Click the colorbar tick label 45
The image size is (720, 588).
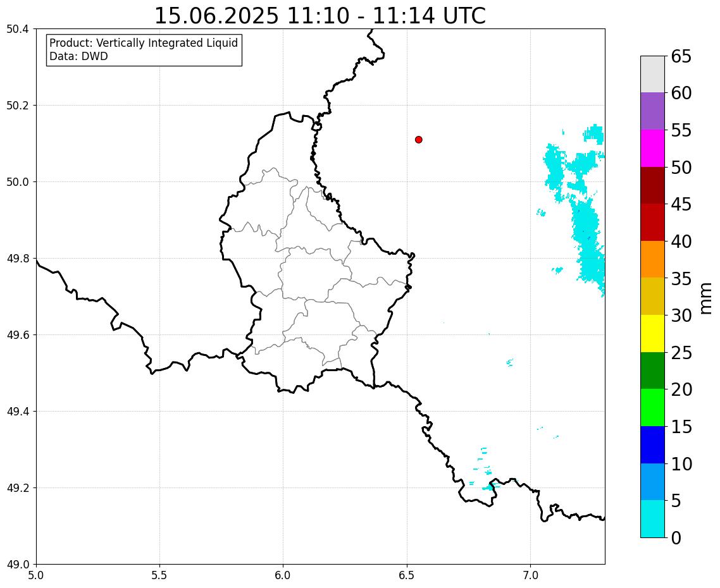pos(681,204)
